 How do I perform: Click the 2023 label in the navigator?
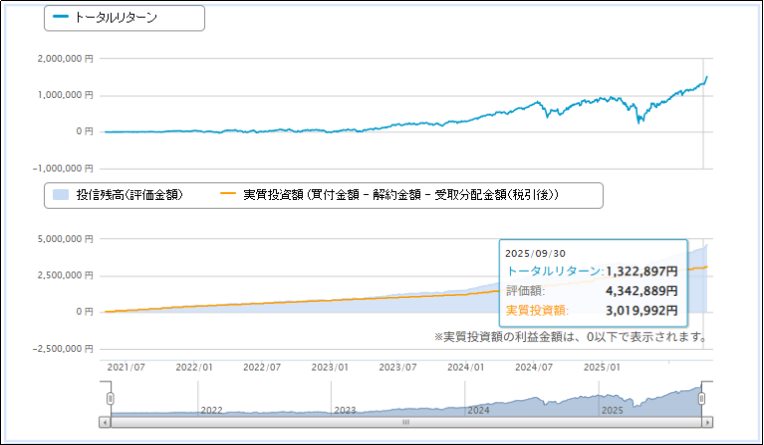click(345, 410)
